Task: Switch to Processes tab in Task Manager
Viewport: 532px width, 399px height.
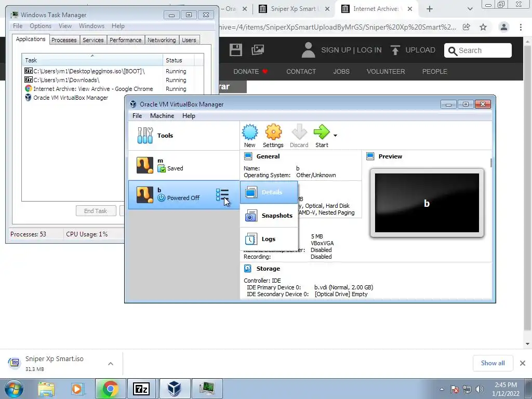Action: (x=64, y=40)
